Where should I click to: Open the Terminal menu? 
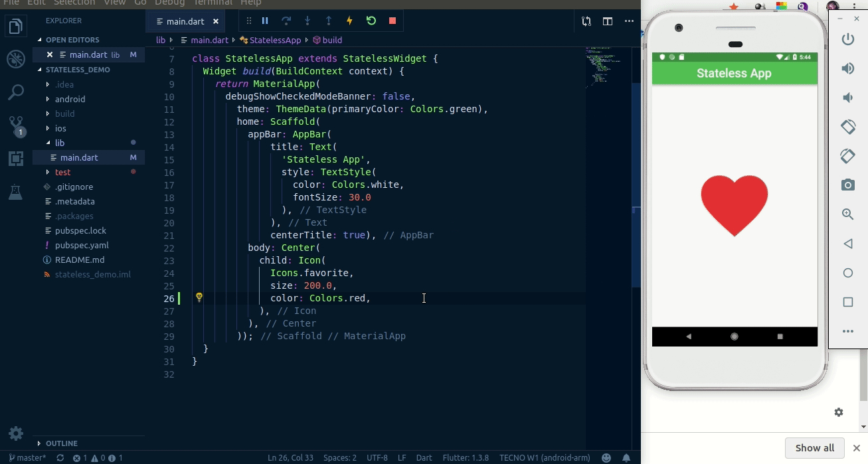tap(213, 3)
